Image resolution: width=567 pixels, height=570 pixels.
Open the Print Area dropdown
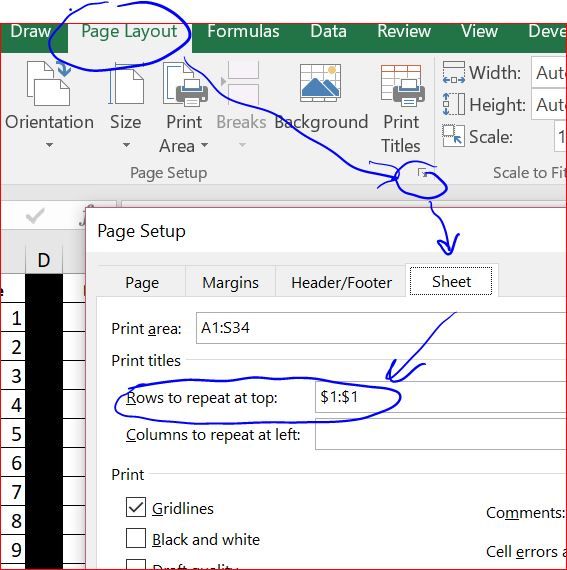184,107
